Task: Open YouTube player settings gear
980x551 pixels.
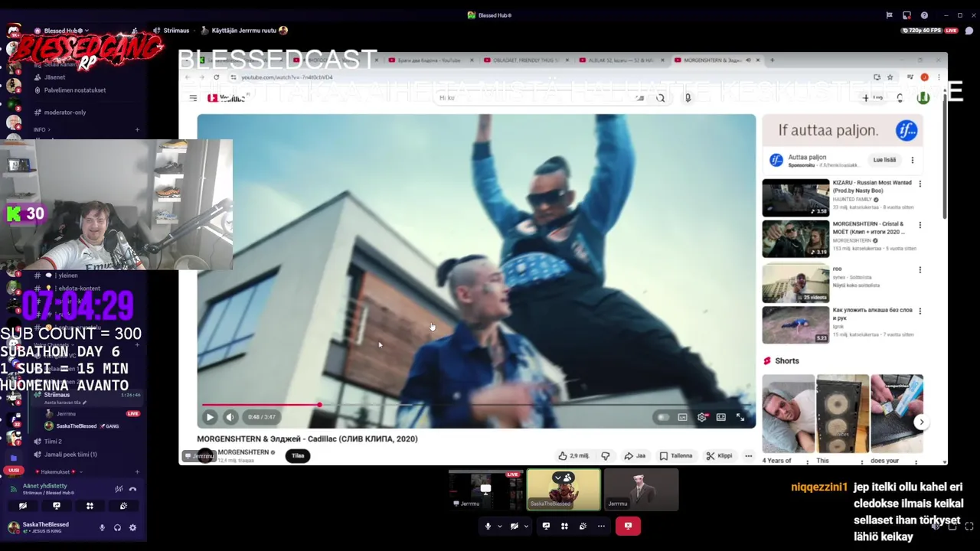Action: (x=702, y=417)
